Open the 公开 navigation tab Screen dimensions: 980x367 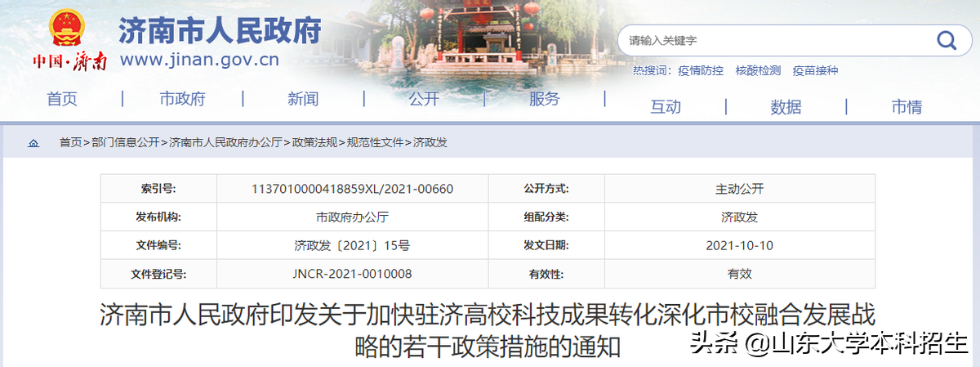pos(424,99)
